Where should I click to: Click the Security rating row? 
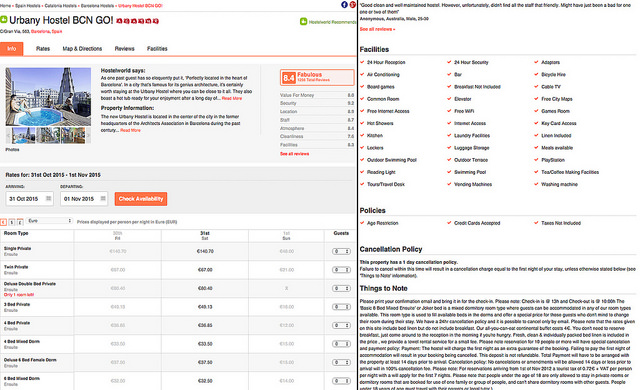pyautogui.click(x=317, y=103)
